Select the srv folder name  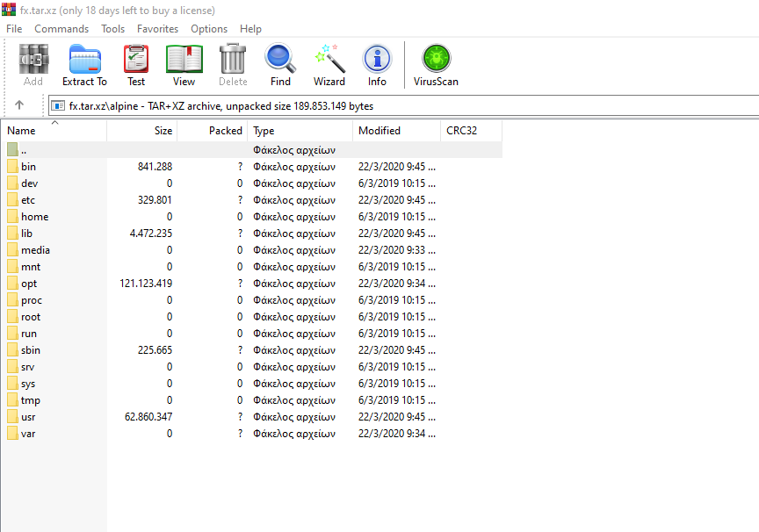pos(27,367)
